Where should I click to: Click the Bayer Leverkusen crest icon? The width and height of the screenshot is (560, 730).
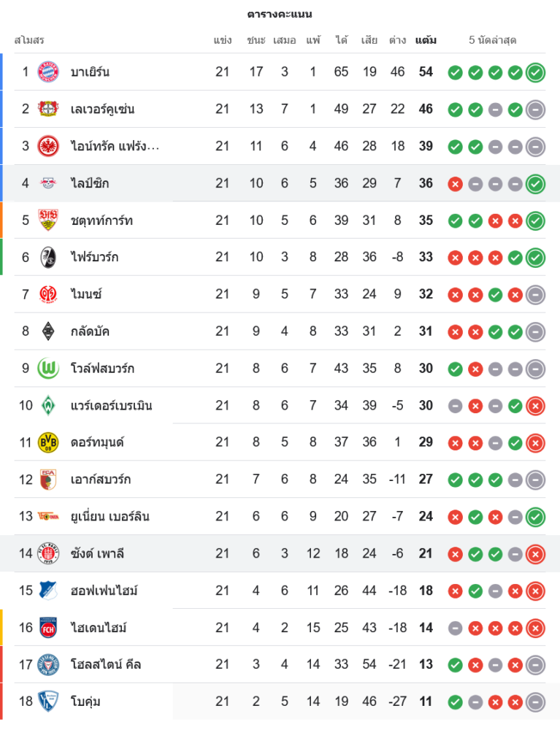(47, 109)
